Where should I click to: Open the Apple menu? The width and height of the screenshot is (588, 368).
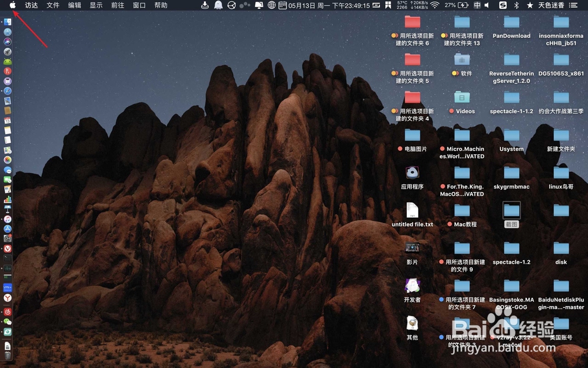click(x=12, y=5)
